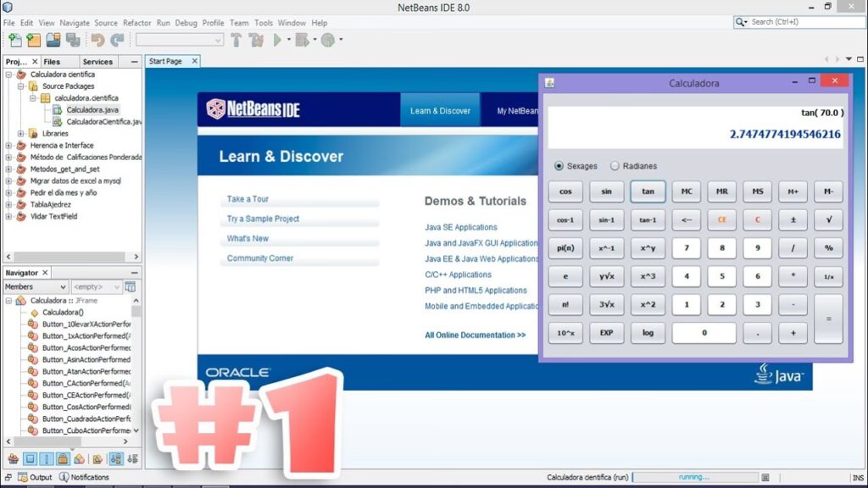Switch to the Services tab
The image size is (868, 488).
point(97,62)
